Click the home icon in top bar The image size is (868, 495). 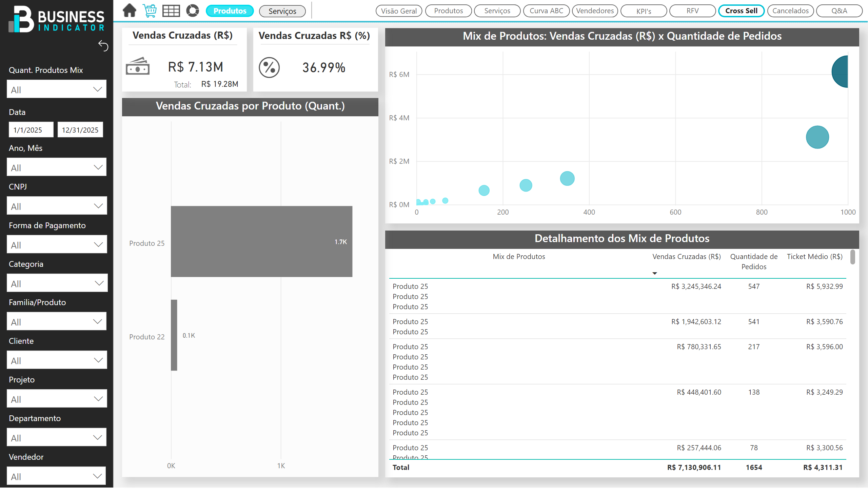(x=129, y=11)
